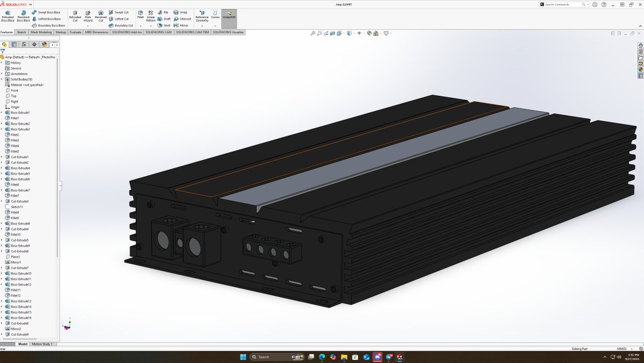Switch to the Sketch tab
The height and width of the screenshot is (363, 644).
(21, 32)
